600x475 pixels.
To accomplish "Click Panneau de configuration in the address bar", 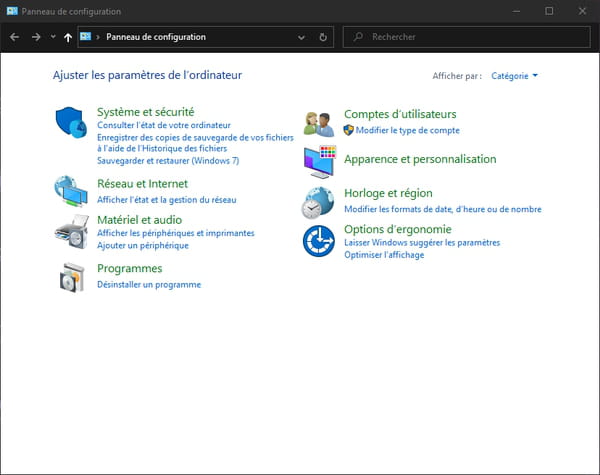I will point(156,37).
